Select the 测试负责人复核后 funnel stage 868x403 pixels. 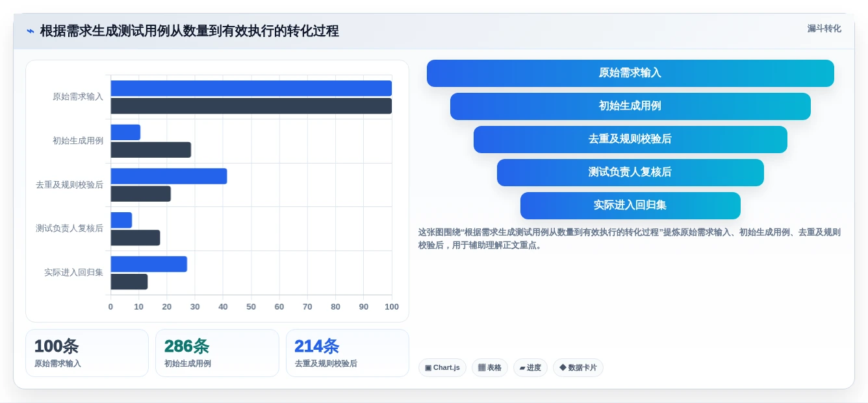630,173
